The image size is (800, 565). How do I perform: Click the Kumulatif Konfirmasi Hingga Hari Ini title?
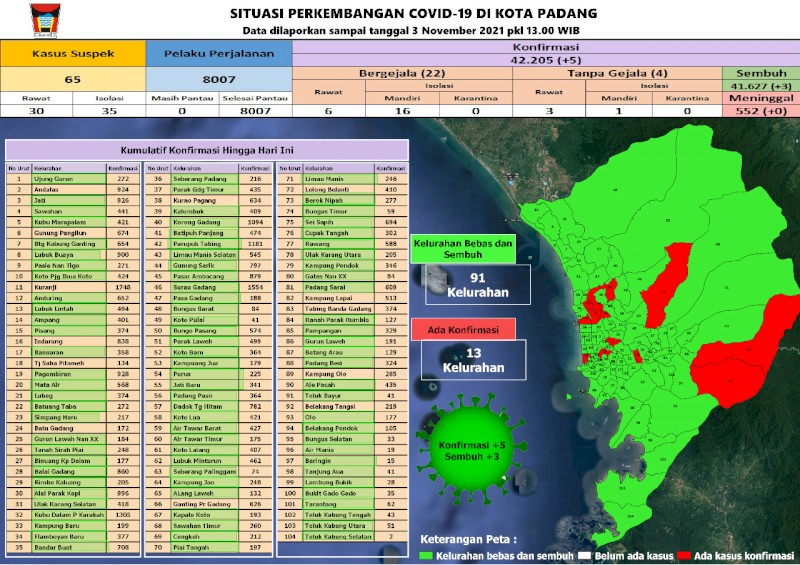pos(207,151)
